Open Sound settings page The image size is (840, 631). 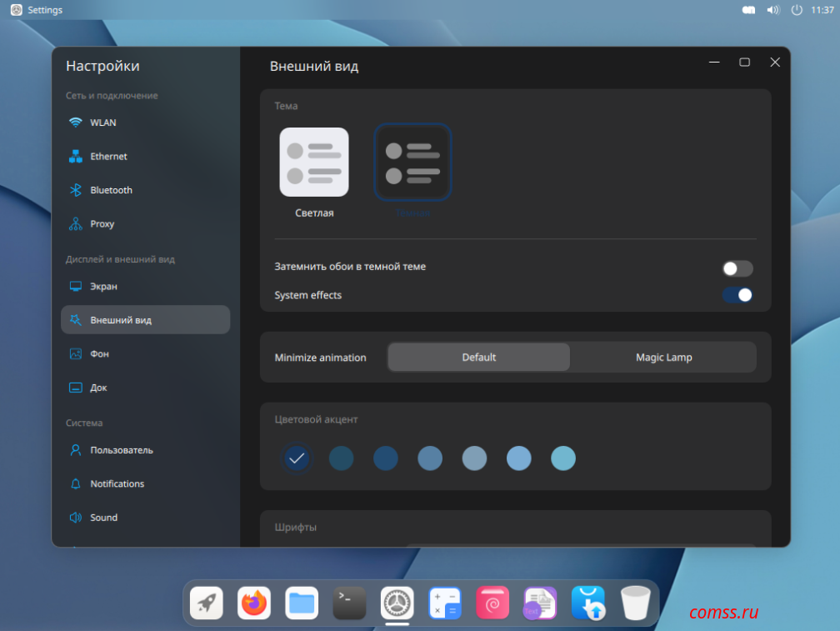145,518
